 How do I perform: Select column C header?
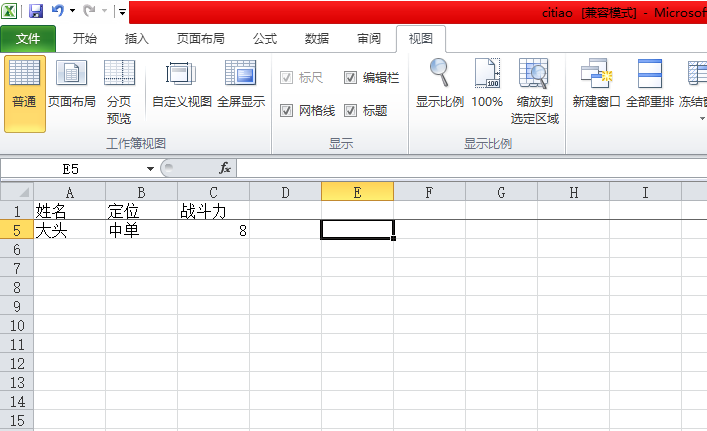point(214,192)
